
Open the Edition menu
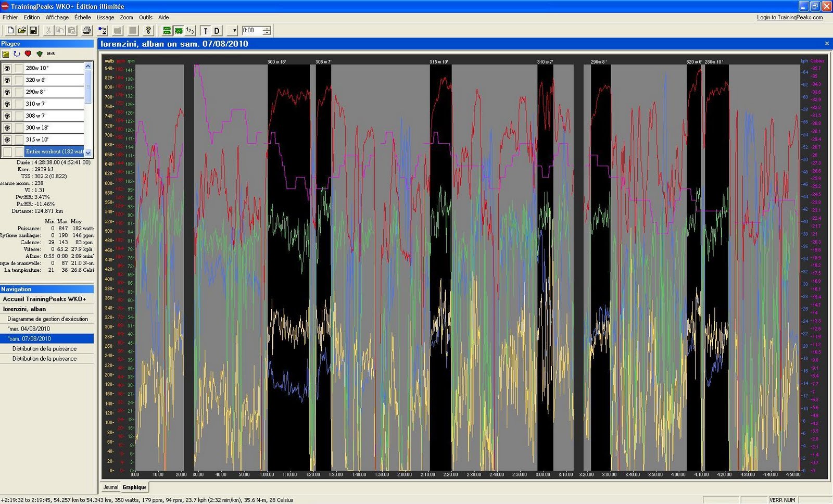[32, 17]
